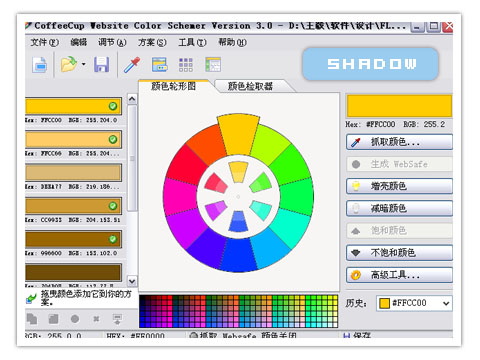Open the 方案(S) menu
Viewport: 480px width, 360px height.
click(152, 42)
